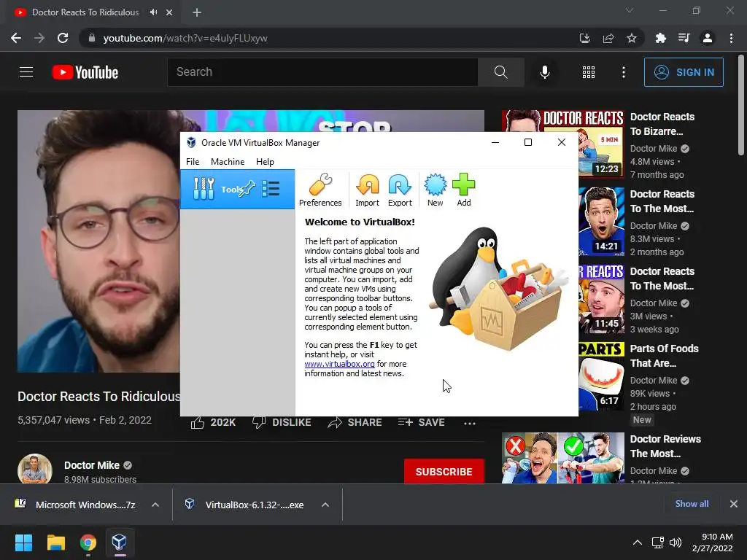747x560 pixels.
Task: Go back in Chrome
Action: 16,38
